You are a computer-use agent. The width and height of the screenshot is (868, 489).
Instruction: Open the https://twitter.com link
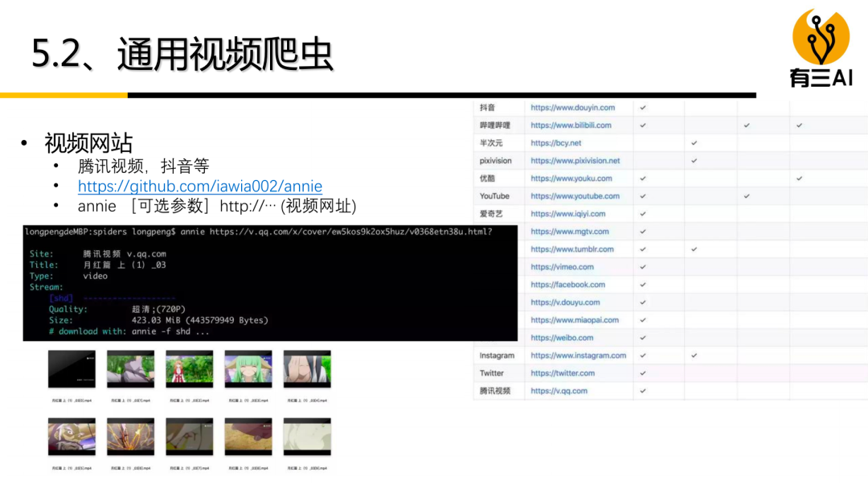click(x=563, y=373)
